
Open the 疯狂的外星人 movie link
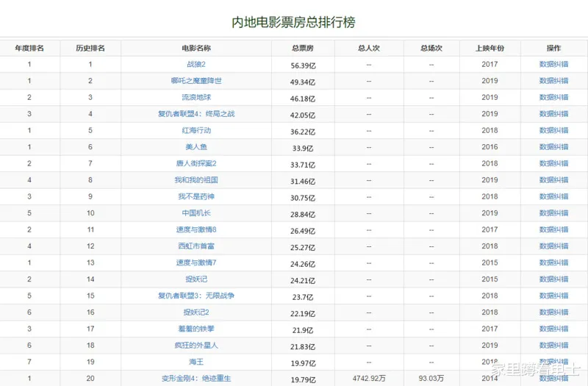[196, 345]
